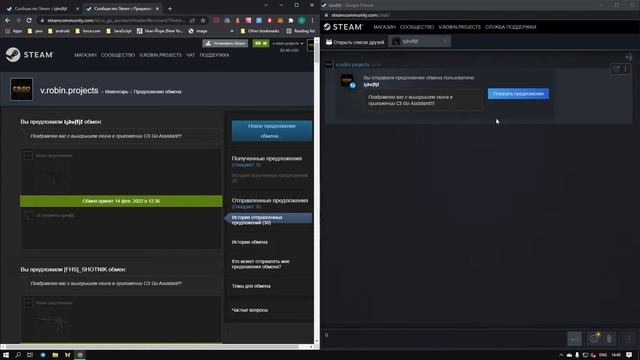Screen dimensions: 640x360
Task: Expand the v.robin.projects account dropdown
Action: [288, 43]
